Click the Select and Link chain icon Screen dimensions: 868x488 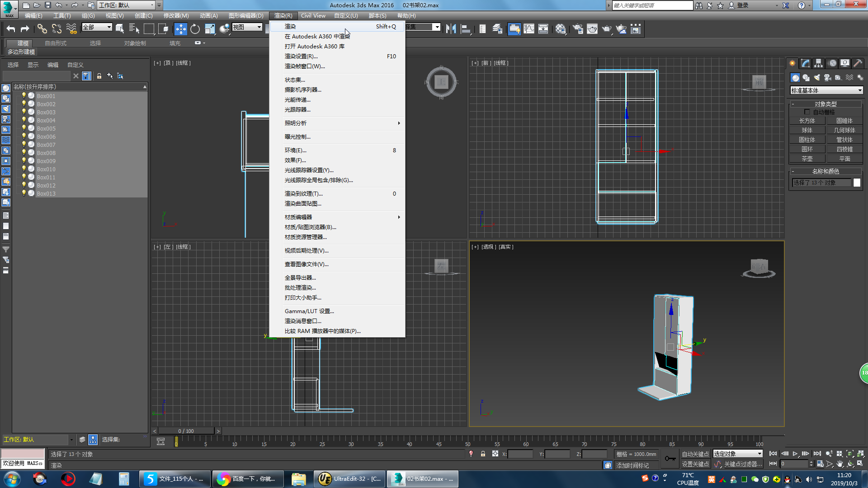click(42, 29)
